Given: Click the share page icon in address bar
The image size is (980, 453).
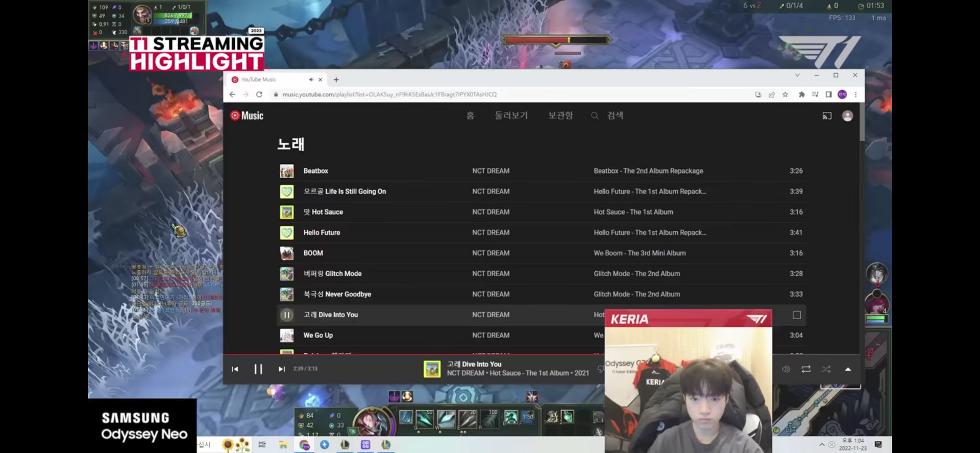Looking at the screenshot, I should pos(772,94).
